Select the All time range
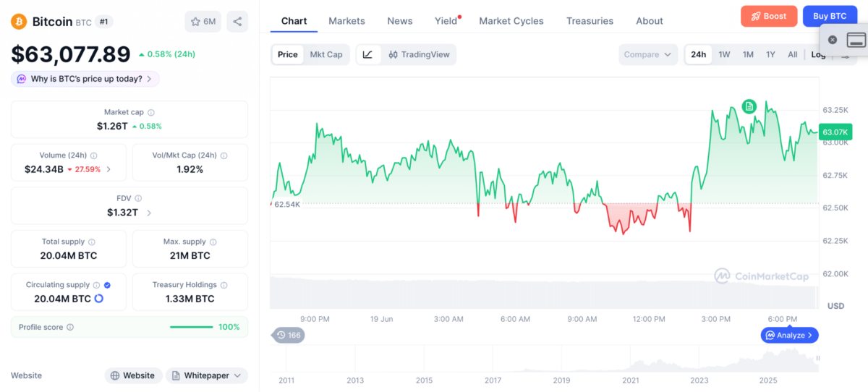Viewport: 868px width, 392px height. point(793,54)
